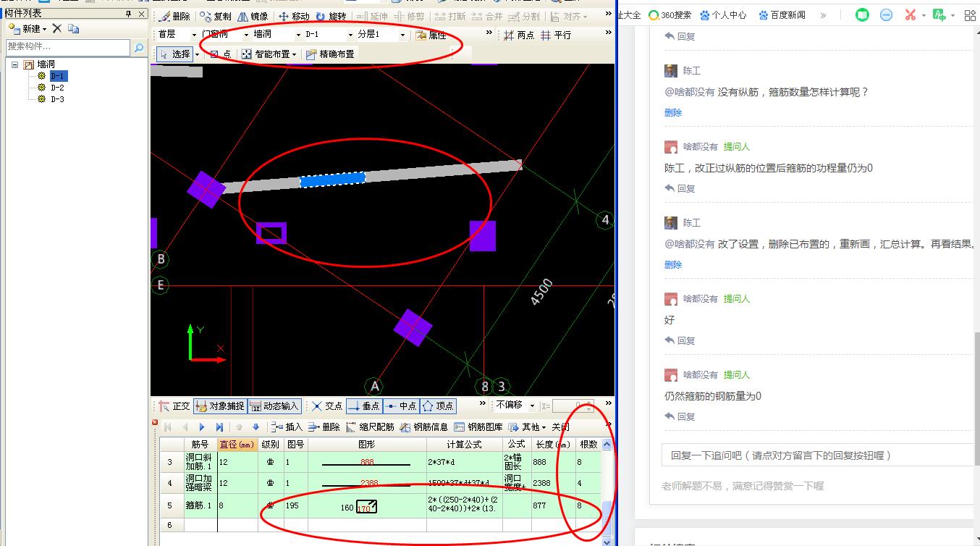Click the 搜索构件 search field

[69, 47]
